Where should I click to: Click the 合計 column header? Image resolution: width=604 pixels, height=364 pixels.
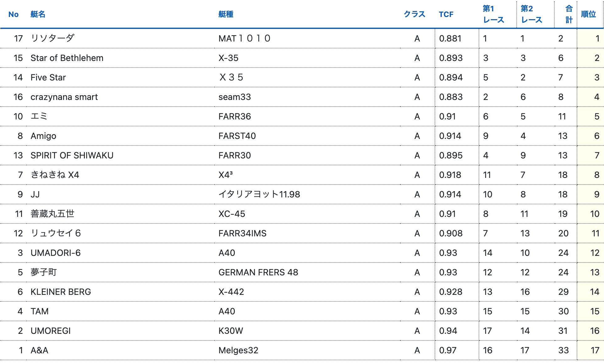coord(569,14)
